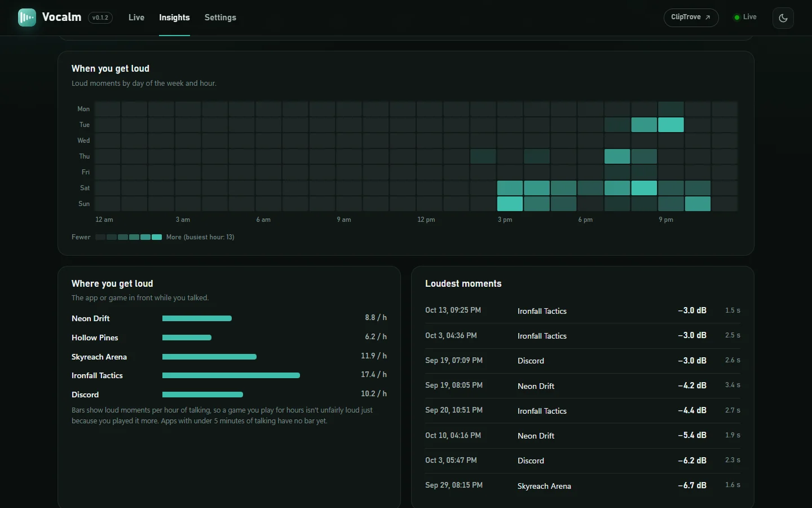812x508 pixels.
Task: Click the "Loudest moments" heading
Action: [x=463, y=283]
